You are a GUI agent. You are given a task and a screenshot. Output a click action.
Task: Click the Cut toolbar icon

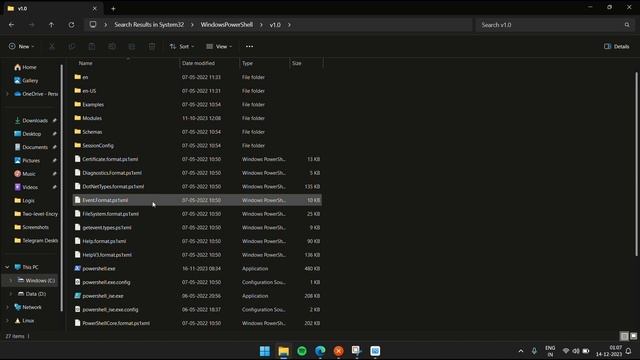click(52, 47)
